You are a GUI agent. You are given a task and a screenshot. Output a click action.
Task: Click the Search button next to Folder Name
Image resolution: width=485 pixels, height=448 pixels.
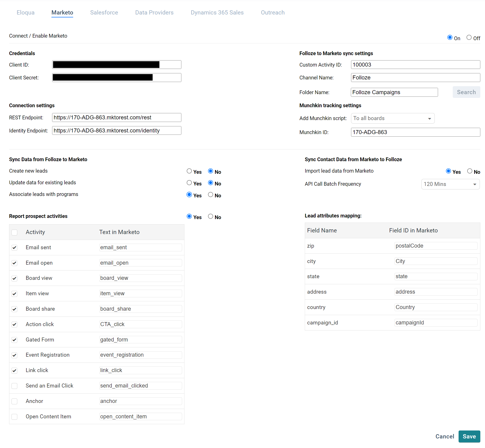[x=466, y=92]
